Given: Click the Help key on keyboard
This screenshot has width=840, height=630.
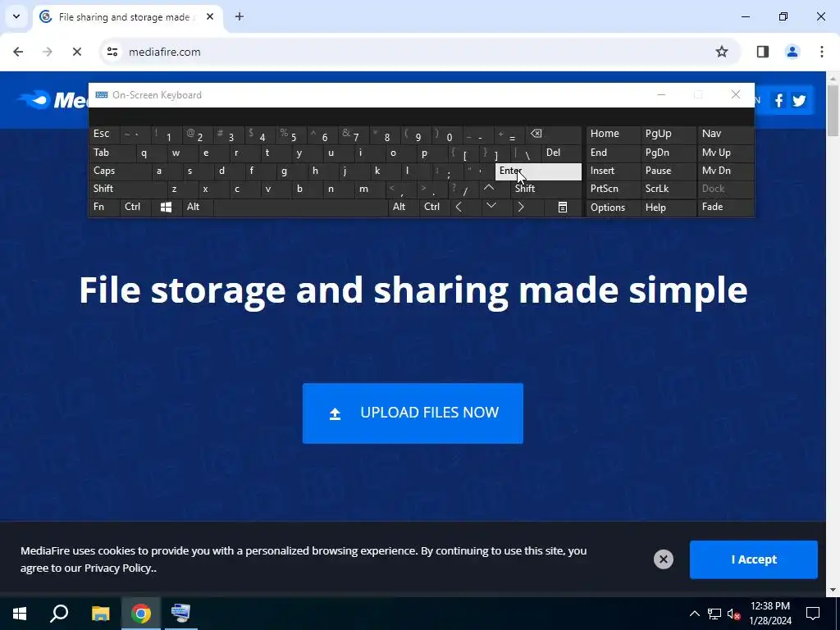Looking at the screenshot, I should (668, 208).
